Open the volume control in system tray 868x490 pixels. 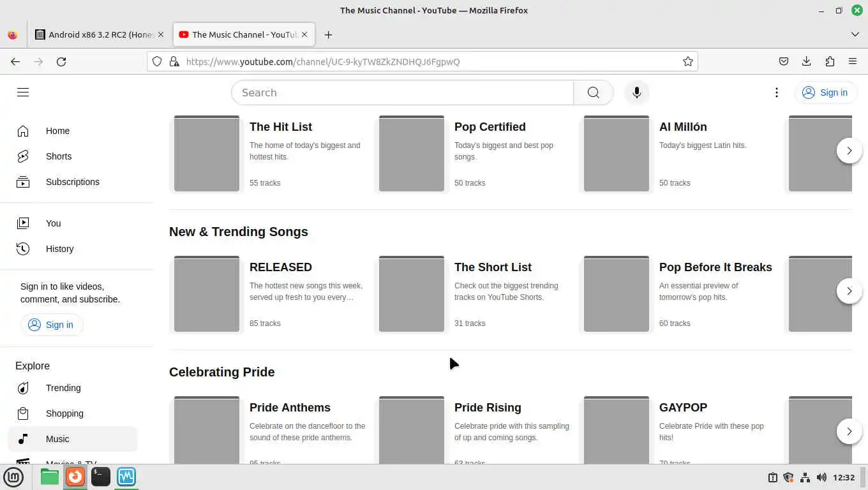pos(821,477)
